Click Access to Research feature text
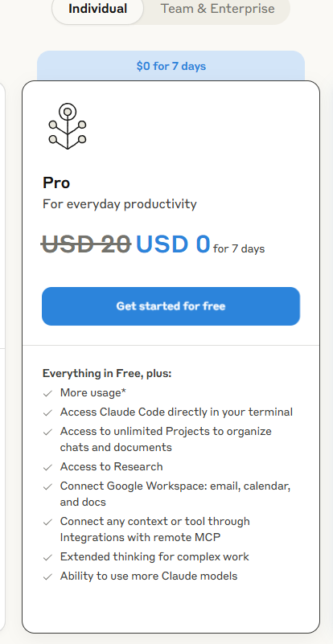Screen dimensions: 333x644 click(x=112, y=467)
